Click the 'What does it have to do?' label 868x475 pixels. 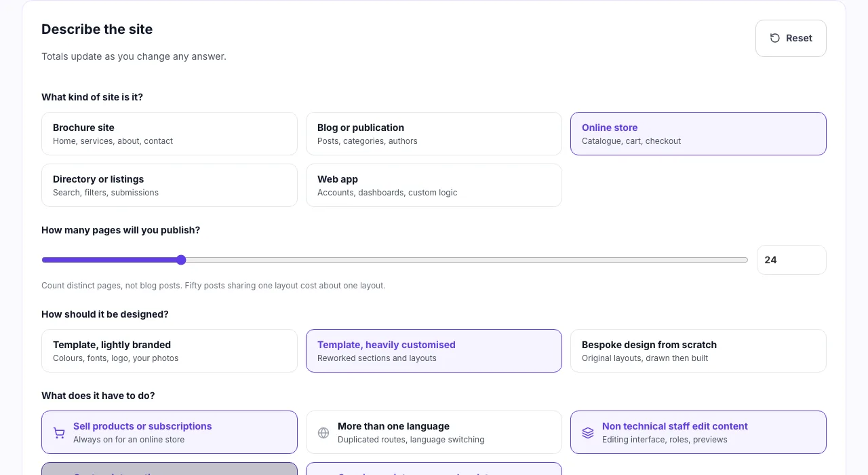click(98, 396)
